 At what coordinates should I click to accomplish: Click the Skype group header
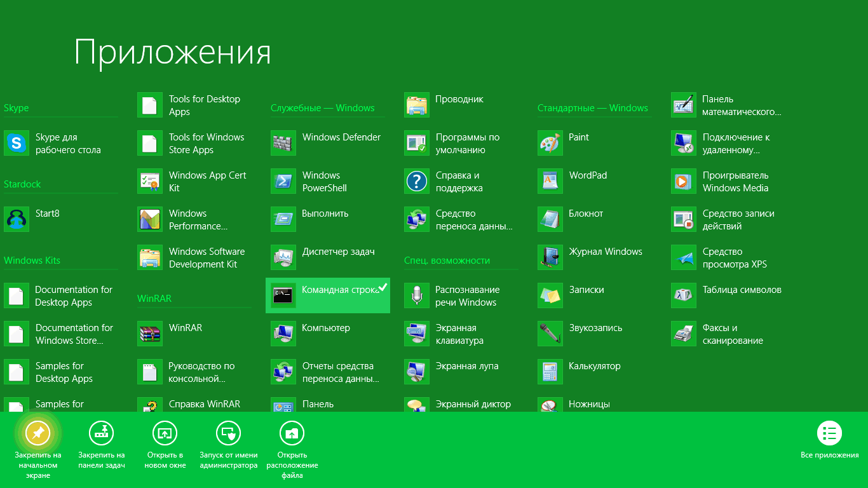(x=17, y=108)
